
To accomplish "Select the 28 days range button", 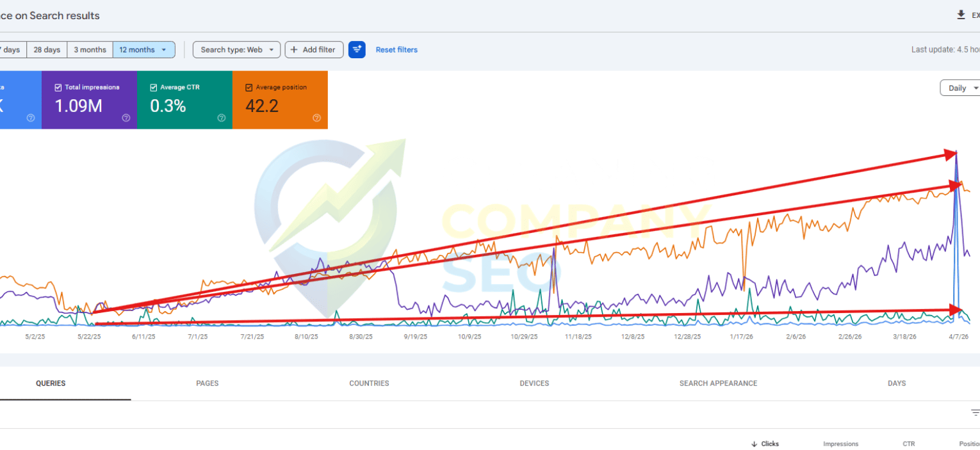I will pos(47,50).
